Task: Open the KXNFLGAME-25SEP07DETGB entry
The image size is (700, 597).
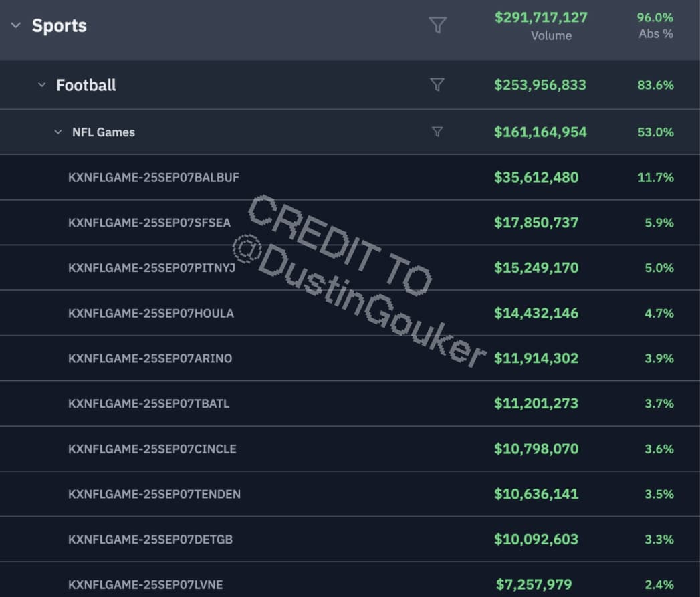Action: pos(150,539)
